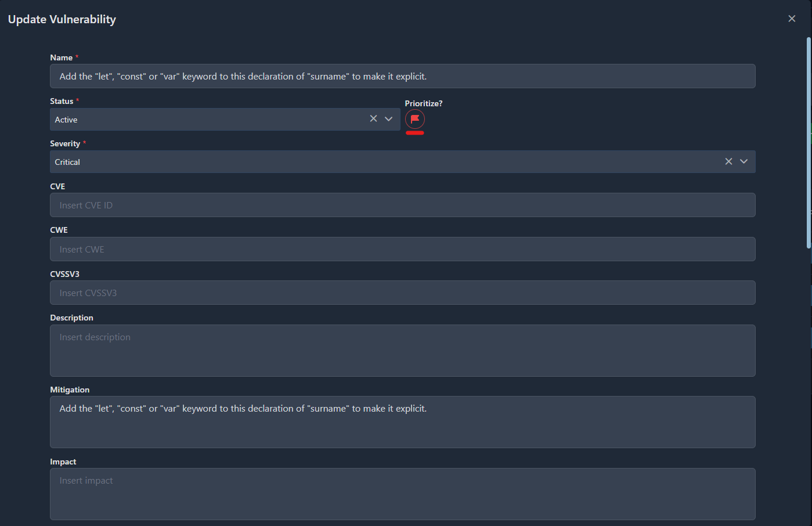Click the Mitigation text area

402,422
